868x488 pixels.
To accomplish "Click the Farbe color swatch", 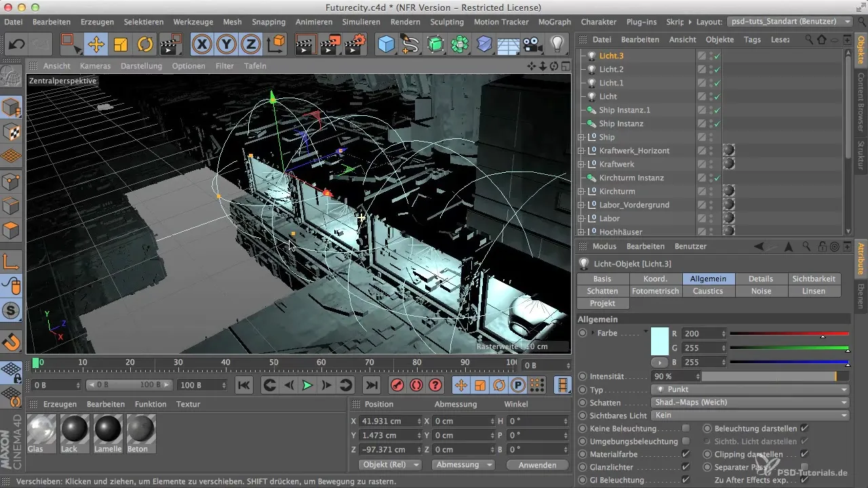I will coord(660,341).
